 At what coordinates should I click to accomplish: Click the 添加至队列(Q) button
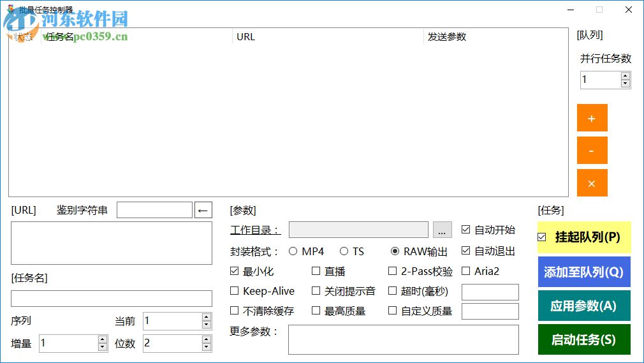point(584,272)
